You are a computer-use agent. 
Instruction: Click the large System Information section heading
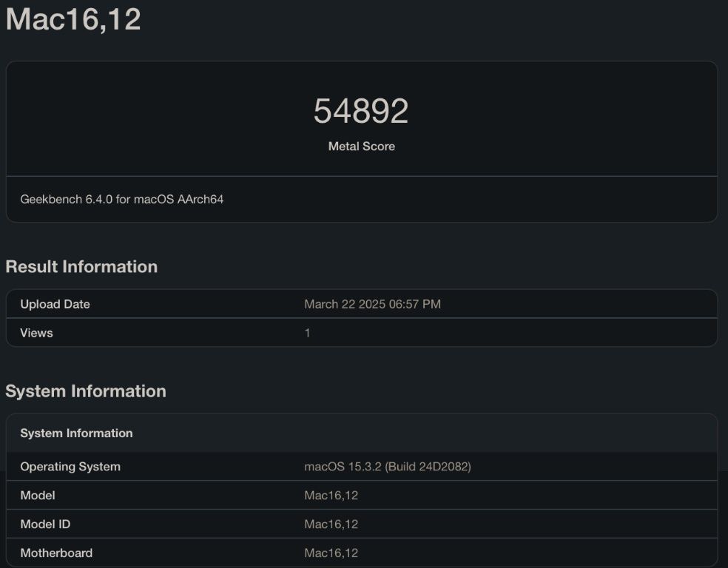[86, 391]
